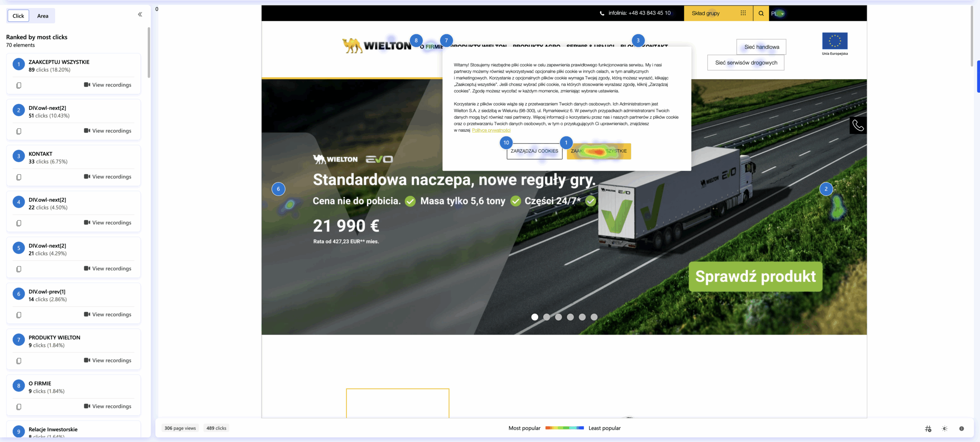Click the brightness adjustment icon
The height and width of the screenshot is (442, 980).
pos(945,429)
